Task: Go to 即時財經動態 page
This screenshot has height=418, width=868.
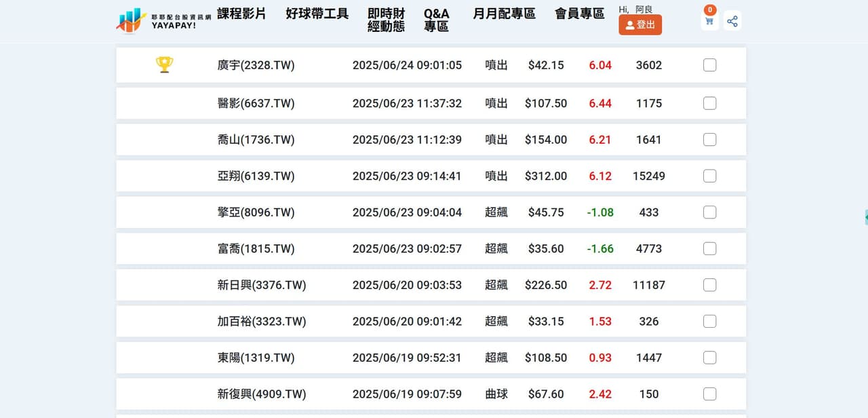Action: coord(387,20)
